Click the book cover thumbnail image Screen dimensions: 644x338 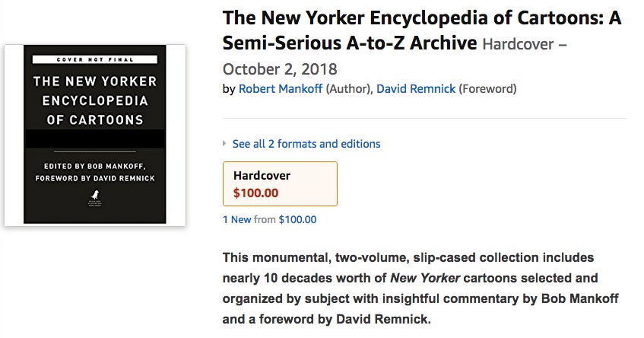coord(95,135)
